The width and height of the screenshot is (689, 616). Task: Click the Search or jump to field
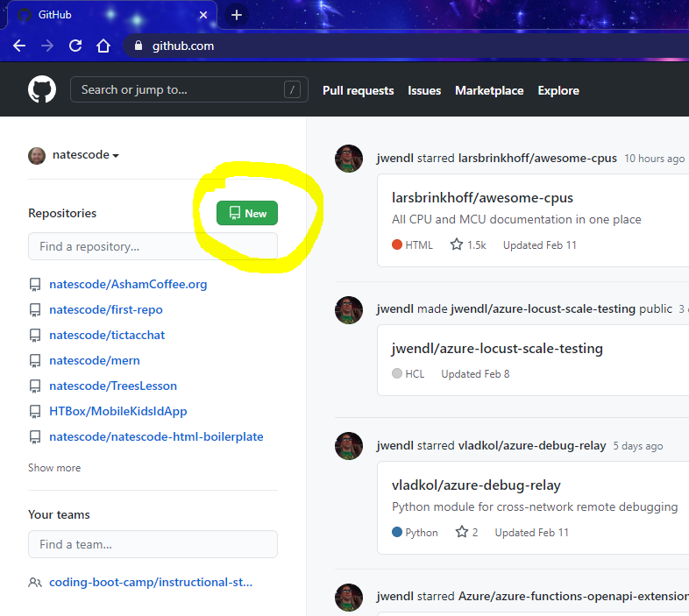click(x=189, y=89)
